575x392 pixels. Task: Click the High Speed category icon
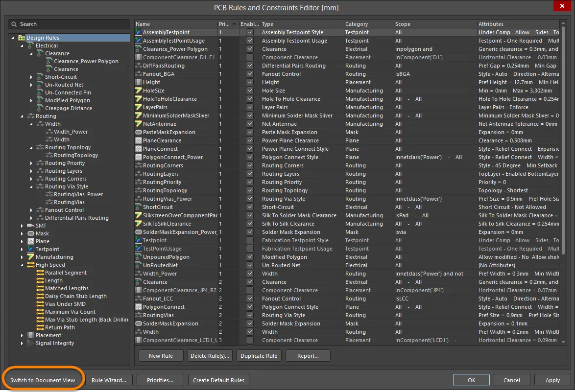[31, 265]
